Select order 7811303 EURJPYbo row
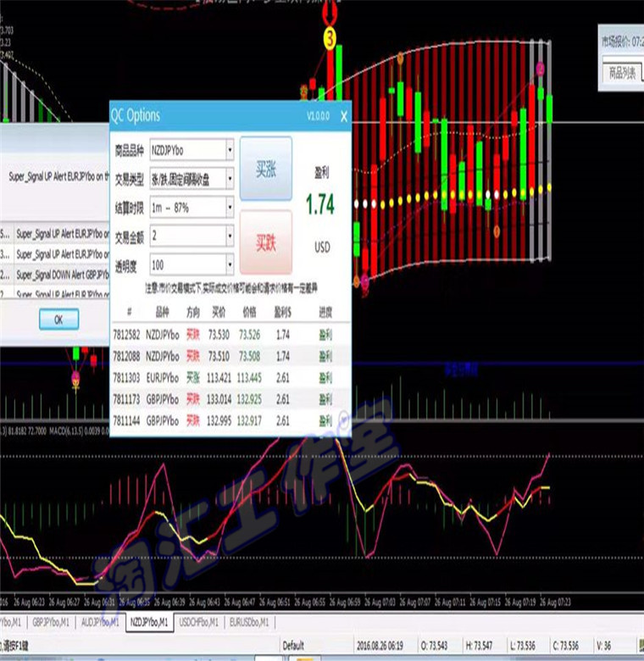Viewport: 644px width, 661px height. click(230, 378)
